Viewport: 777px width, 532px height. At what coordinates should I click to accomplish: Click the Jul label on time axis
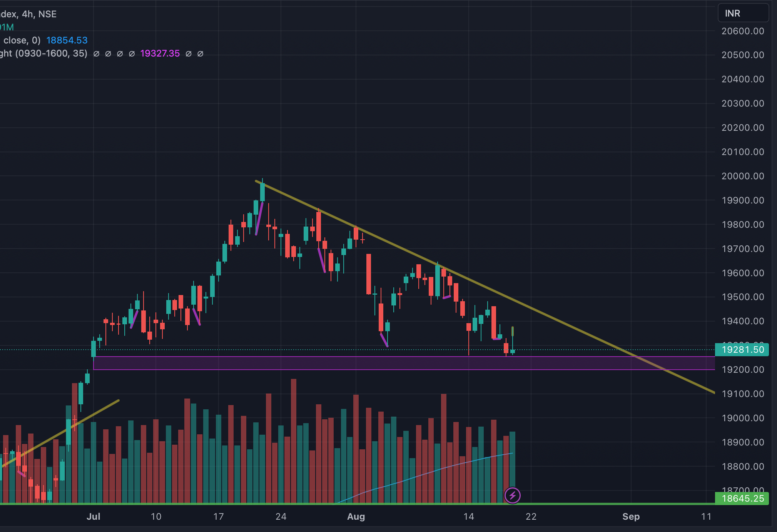tap(93, 517)
